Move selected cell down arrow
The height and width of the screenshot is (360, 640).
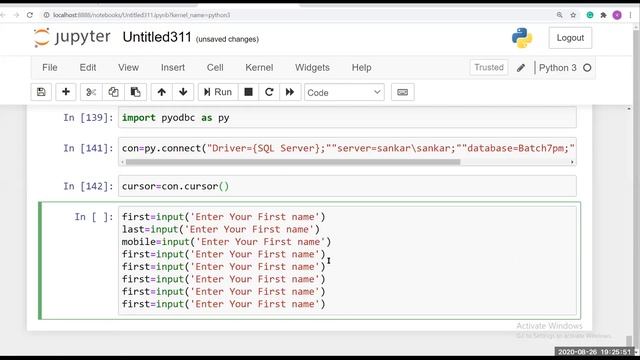183,92
